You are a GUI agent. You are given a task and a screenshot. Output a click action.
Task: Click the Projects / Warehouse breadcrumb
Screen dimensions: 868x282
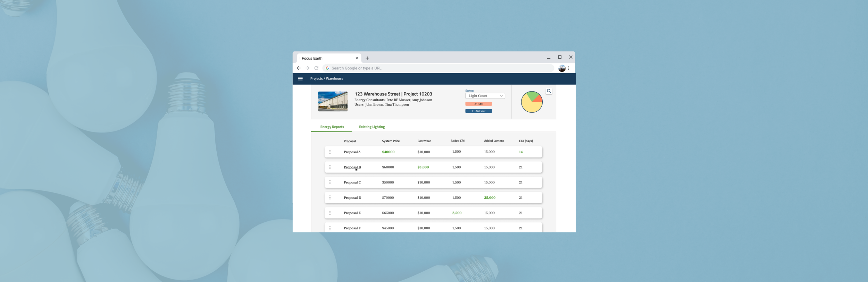[327, 79]
